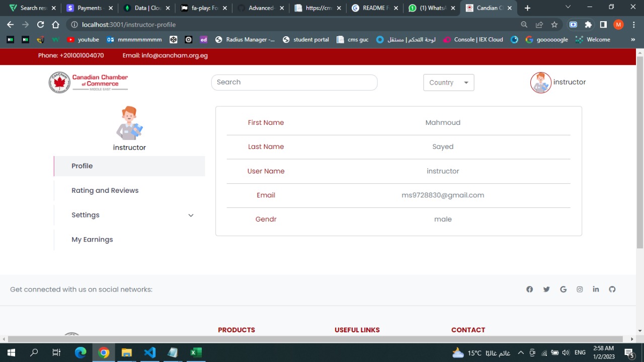This screenshot has height=362, width=644.
Task: Open the Google icon in the footer
Action: pos(563,289)
